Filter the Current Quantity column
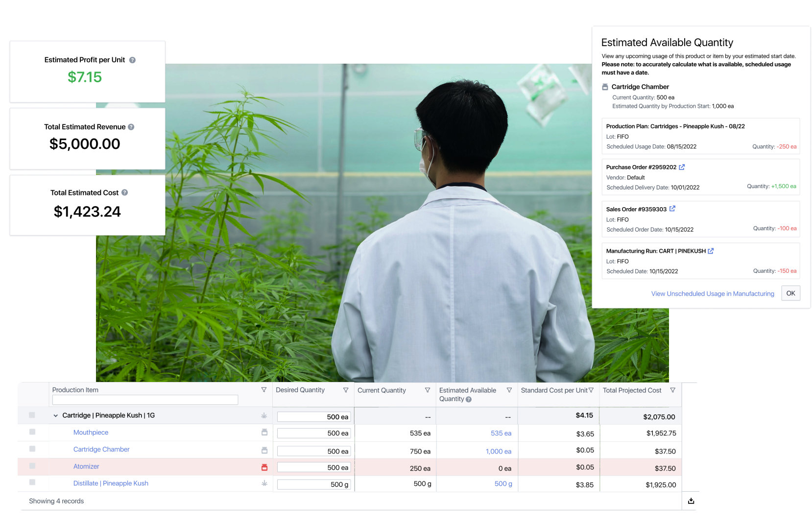Viewport: 812px width, 526px height. (428, 390)
